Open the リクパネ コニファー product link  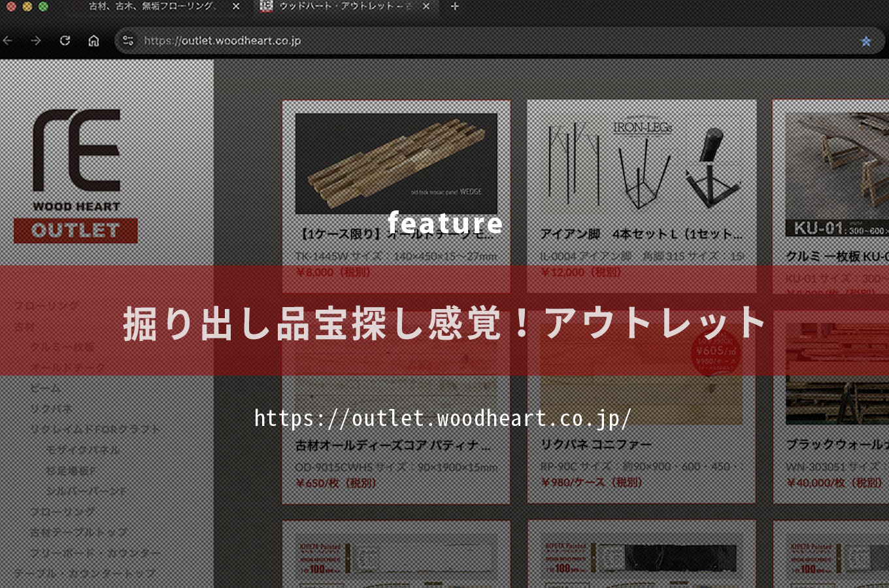596,444
